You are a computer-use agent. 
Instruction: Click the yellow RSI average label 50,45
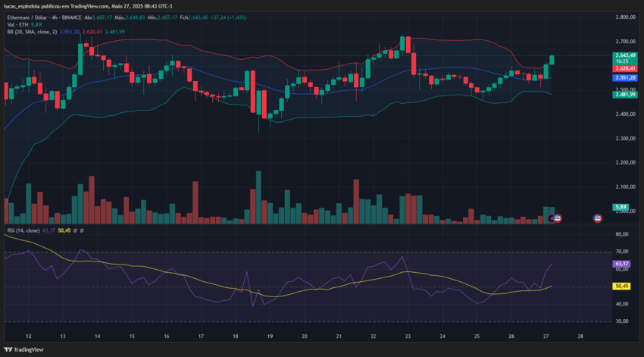pyautogui.click(x=621, y=286)
